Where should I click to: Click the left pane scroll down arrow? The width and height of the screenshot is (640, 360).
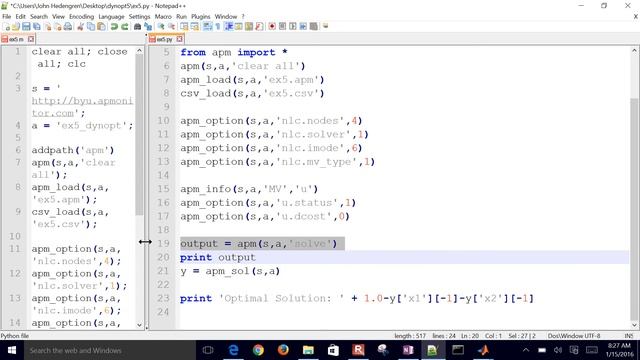coord(140,325)
